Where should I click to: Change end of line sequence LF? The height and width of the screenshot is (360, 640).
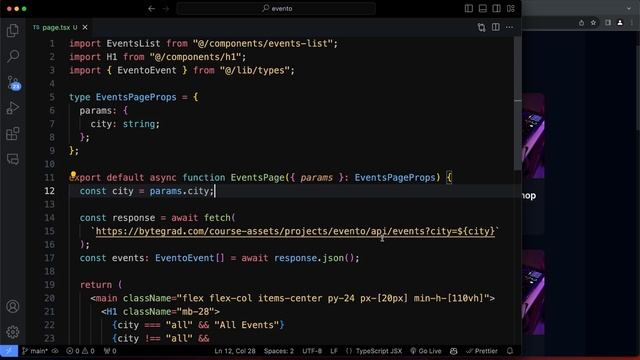pyautogui.click(x=334, y=351)
